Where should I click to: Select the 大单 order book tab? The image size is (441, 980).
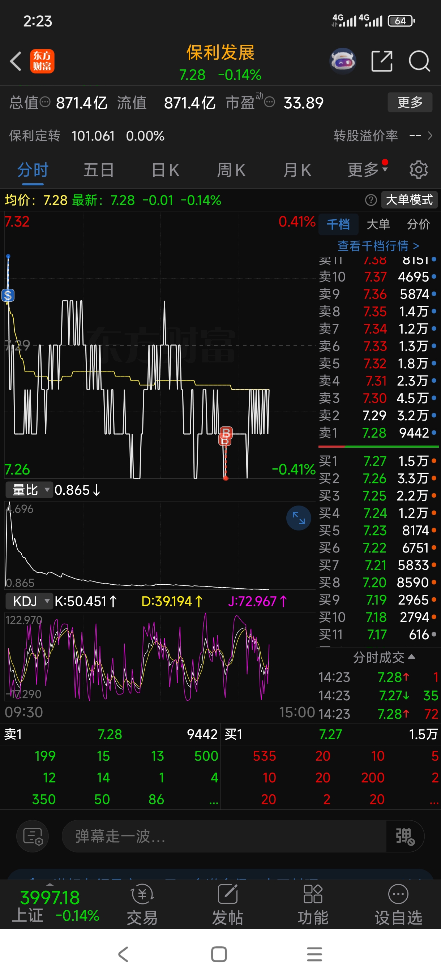coord(378,224)
